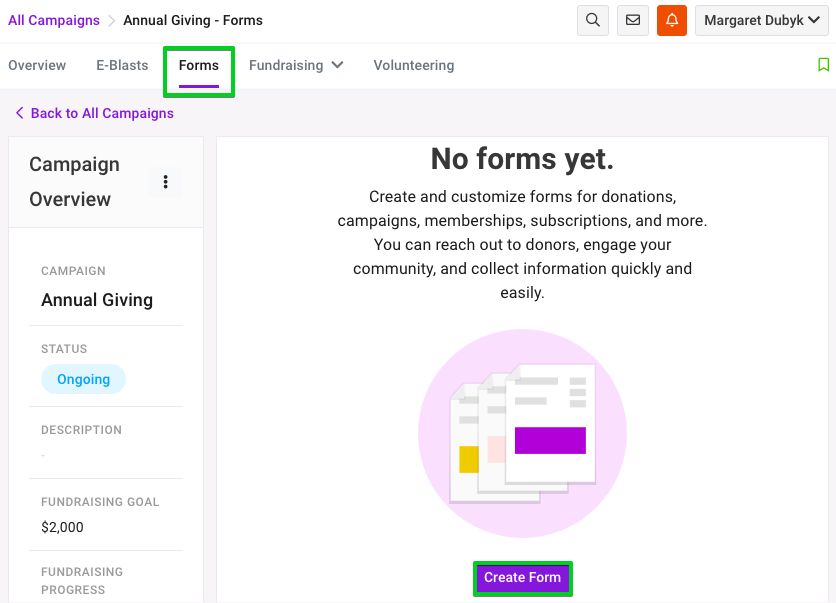Screen dimensions: 836x603
Task: Select the Forms tab
Action: 199,66
